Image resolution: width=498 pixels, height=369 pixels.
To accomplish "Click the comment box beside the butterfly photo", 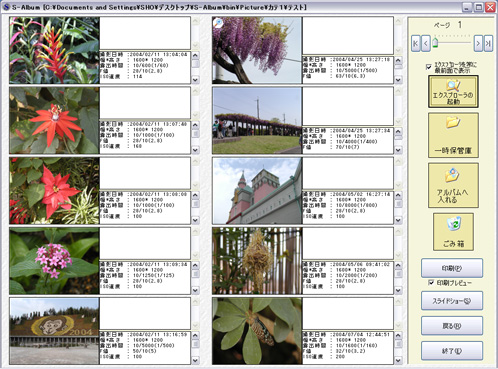I will [x=348, y=314].
